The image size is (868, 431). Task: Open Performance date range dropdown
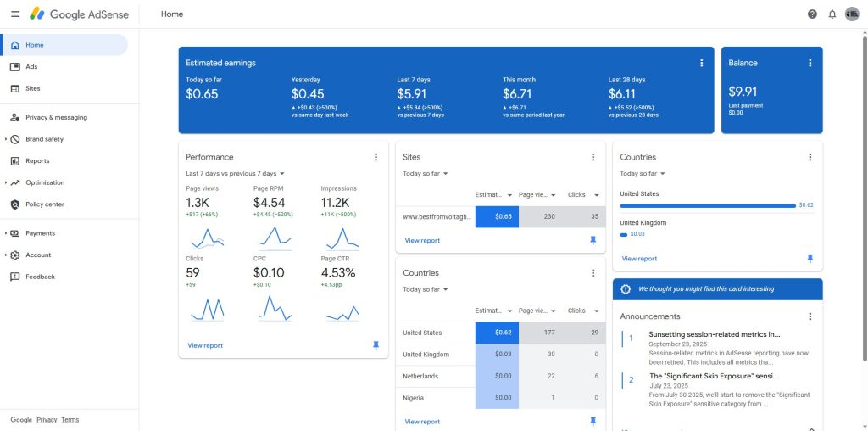tap(235, 173)
